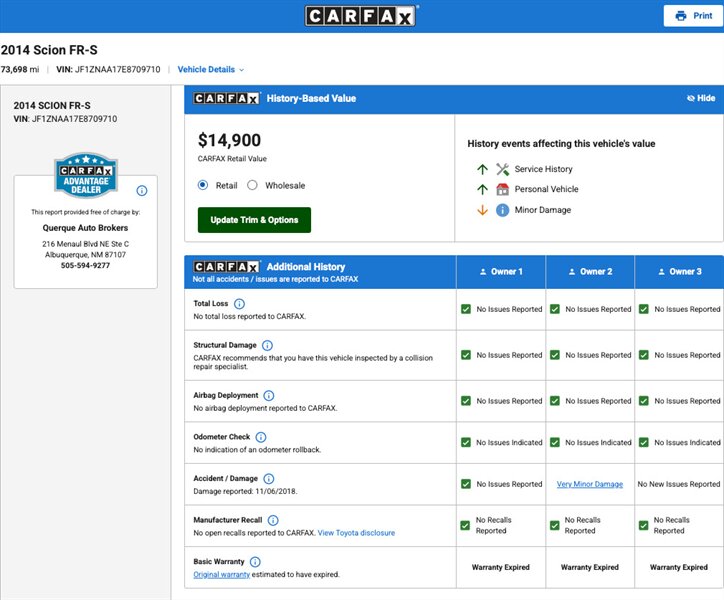Click 73,698 mi mileage text
Image resolution: width=724 pixels, height=600 pixels.
coord(20,69)
